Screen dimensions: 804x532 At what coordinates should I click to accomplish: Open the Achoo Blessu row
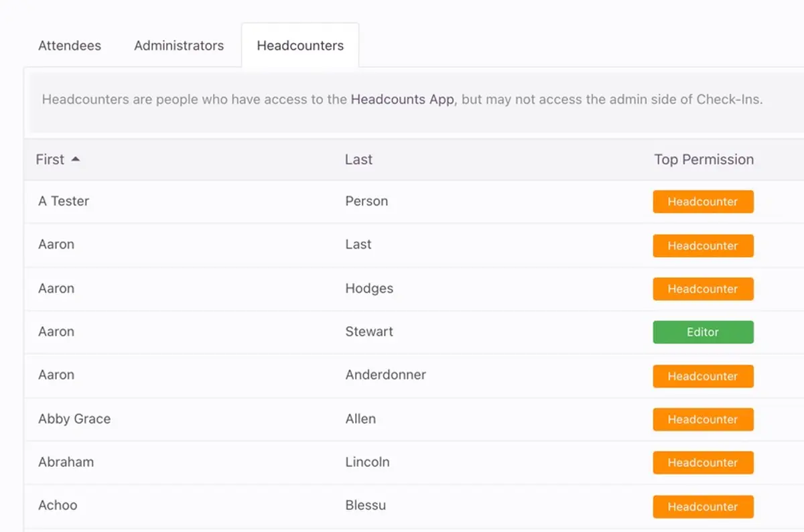coord(414,507)
